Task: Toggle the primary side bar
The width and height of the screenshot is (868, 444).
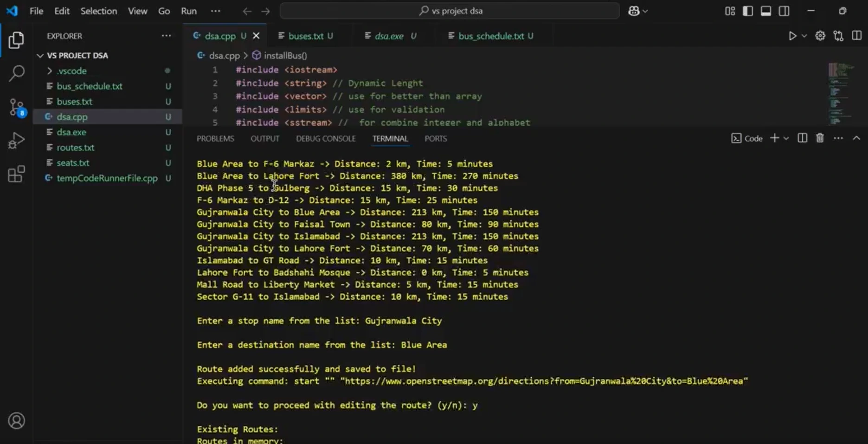Action: click(748, 11)
